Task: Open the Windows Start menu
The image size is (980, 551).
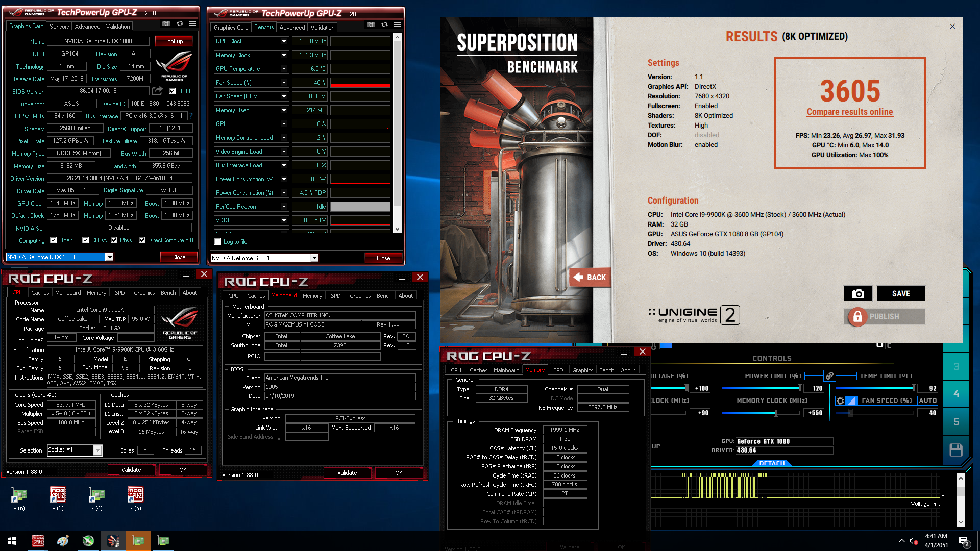Action: pos(12,541)
